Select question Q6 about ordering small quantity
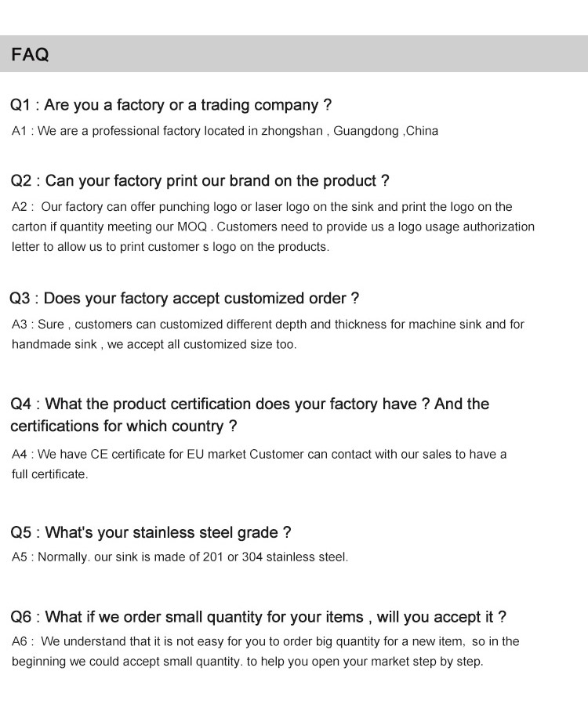This screenshot has height=711, width=588. click(x=258, y=617)
